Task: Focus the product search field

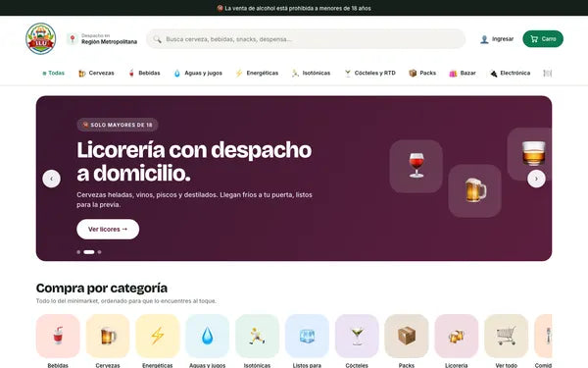Action: point(306,39)
